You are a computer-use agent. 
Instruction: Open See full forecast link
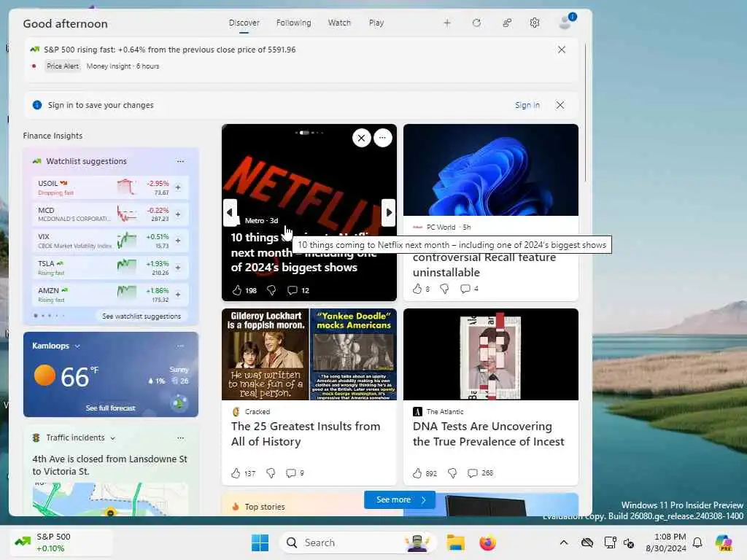click(x=111, y=408)
